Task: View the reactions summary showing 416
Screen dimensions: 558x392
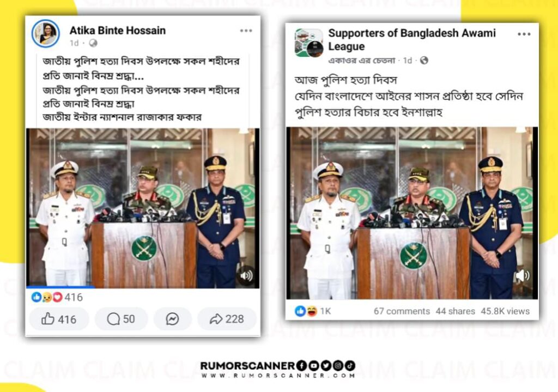Action: tap(57, 297)
